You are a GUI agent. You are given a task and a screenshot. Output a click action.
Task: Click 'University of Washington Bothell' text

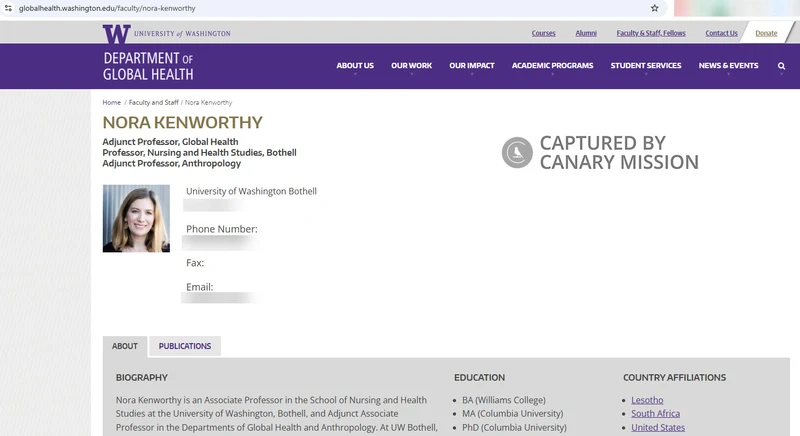(251, 191)
